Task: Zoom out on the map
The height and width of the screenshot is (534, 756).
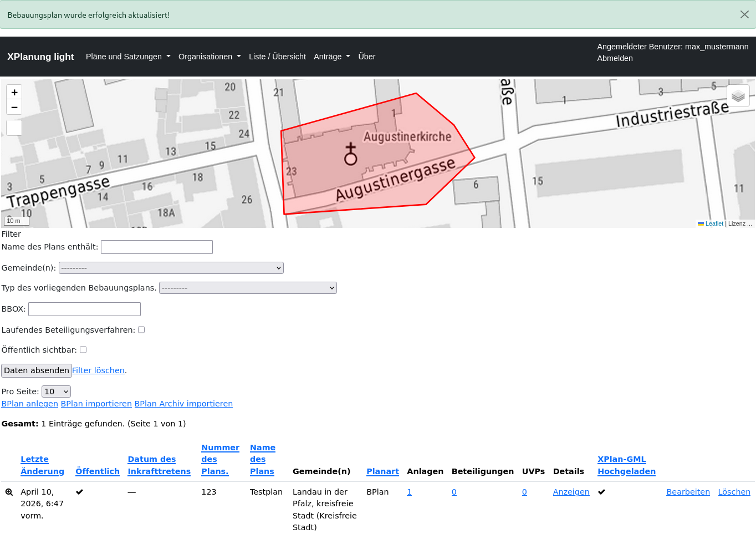Action: [x=14, y=107]
